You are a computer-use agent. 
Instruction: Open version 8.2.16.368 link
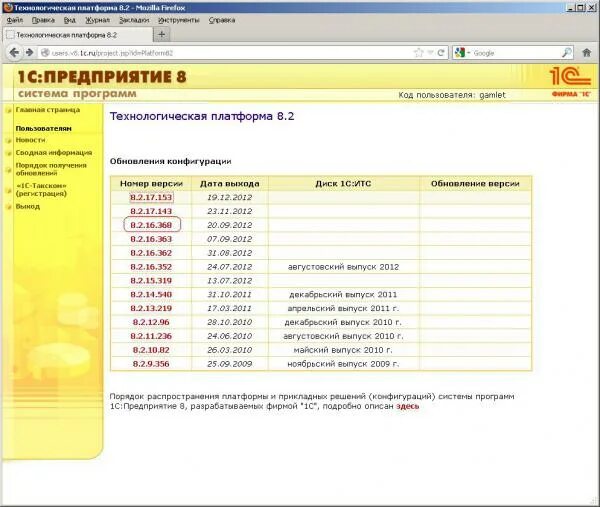151,225
